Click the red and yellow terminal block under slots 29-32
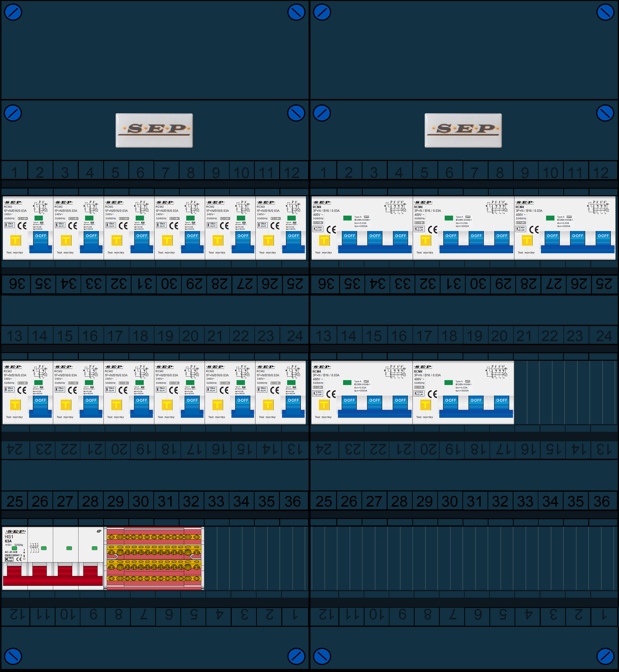 coord(154,558)
